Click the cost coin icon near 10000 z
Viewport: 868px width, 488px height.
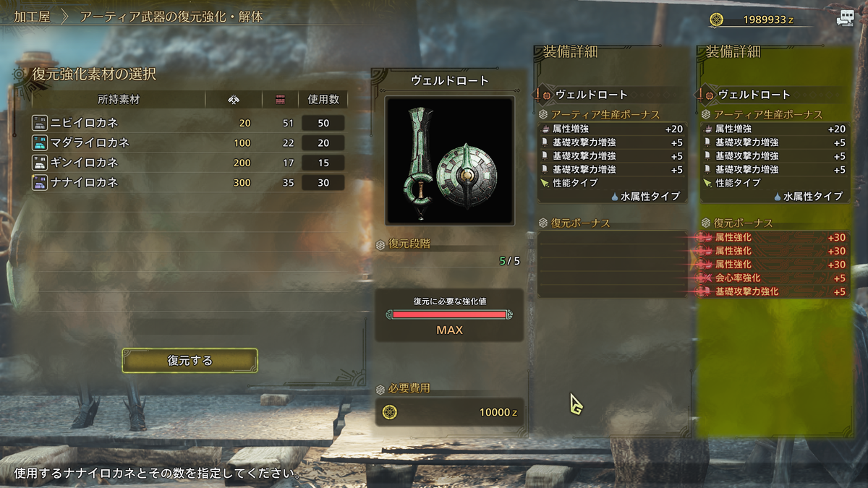[x=390, y=412]
